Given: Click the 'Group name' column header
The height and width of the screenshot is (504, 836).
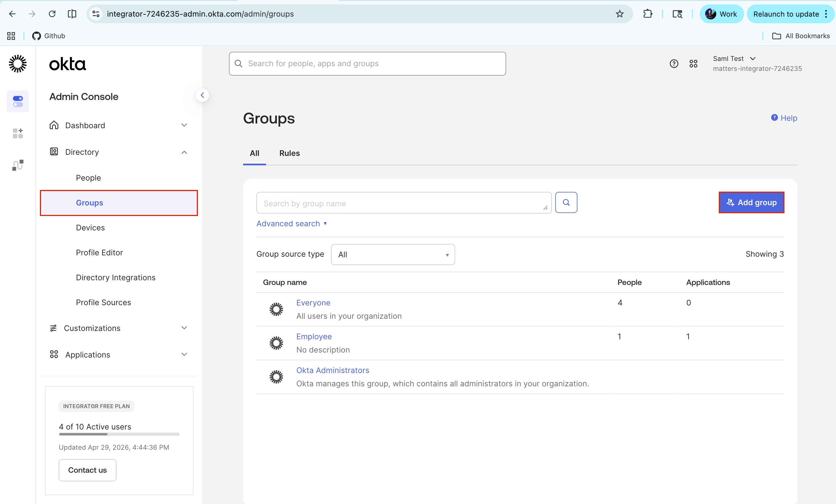Looking at the screenshot, I should click(285, 282).
